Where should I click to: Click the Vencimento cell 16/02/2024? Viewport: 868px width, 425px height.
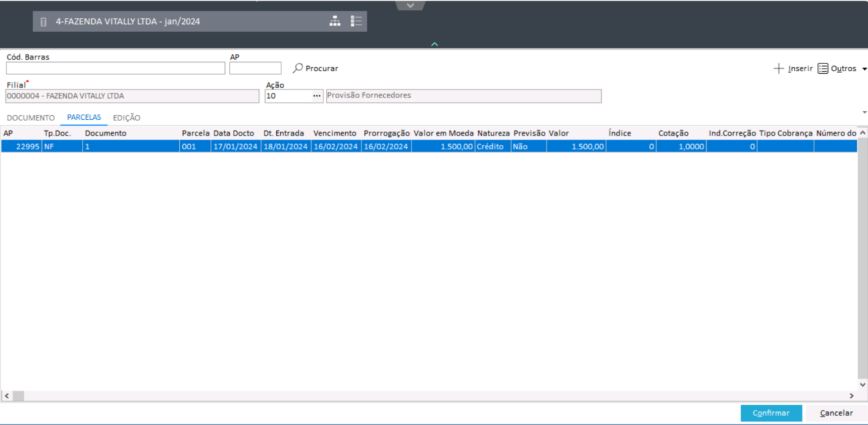coord(336,146)
